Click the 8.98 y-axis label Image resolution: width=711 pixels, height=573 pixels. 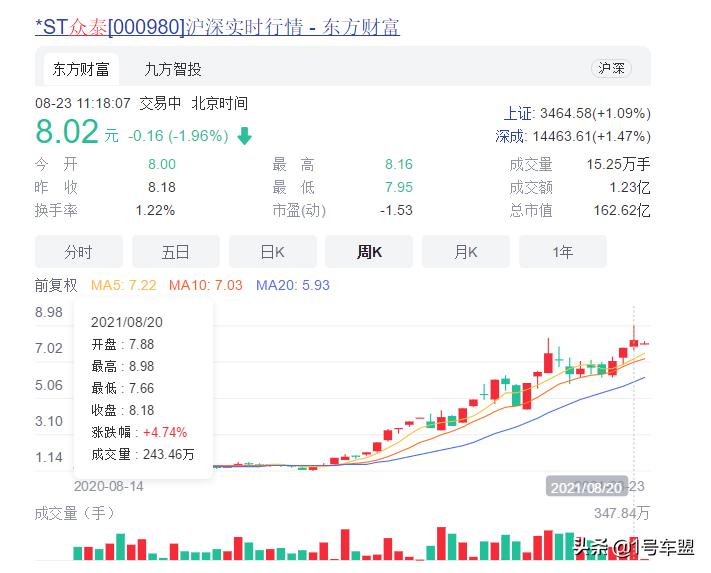pos(49,312)
